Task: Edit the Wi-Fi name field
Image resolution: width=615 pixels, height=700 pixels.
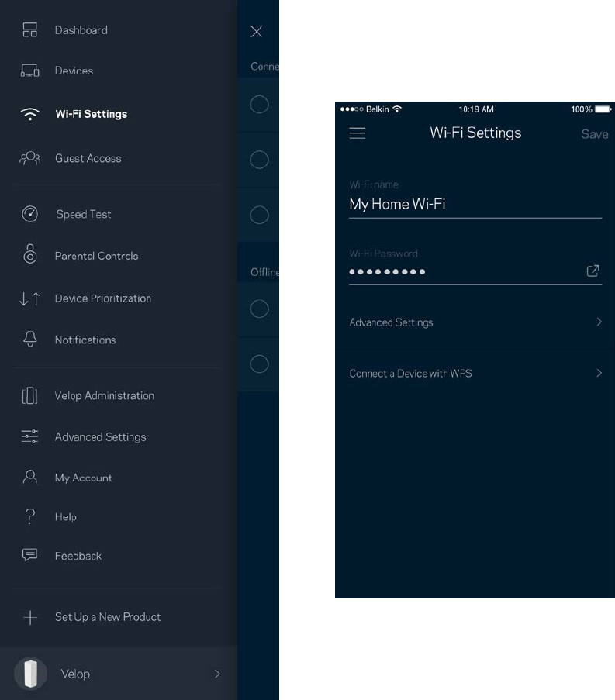Action: point(475,204)
